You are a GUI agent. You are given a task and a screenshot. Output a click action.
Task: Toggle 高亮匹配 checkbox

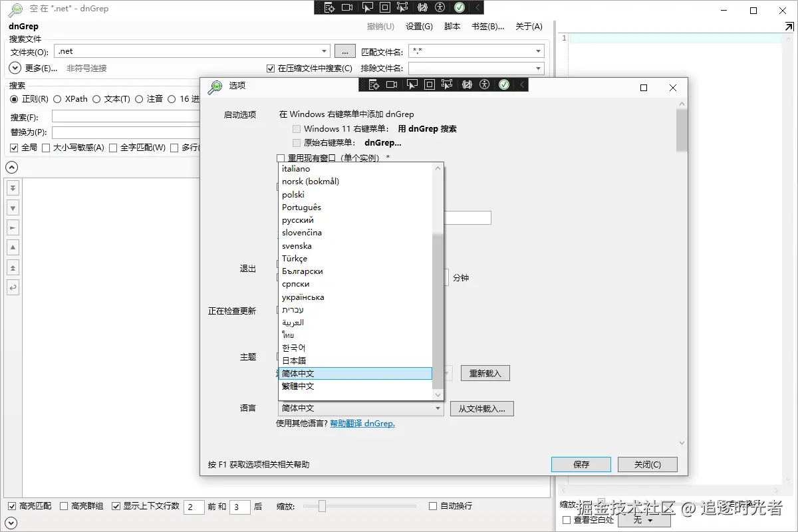pyautogui.click(x=12, y=506)
